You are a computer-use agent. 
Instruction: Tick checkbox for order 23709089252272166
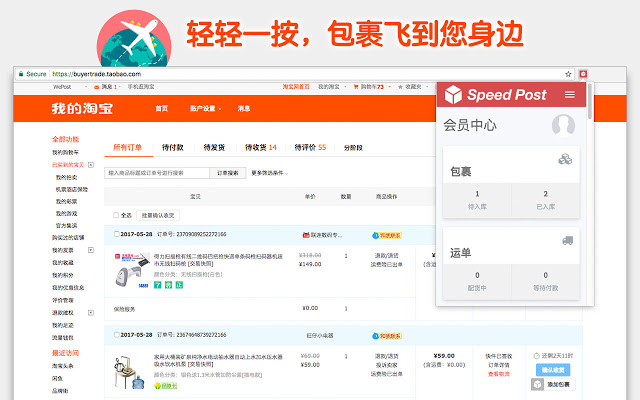(116, 234)
